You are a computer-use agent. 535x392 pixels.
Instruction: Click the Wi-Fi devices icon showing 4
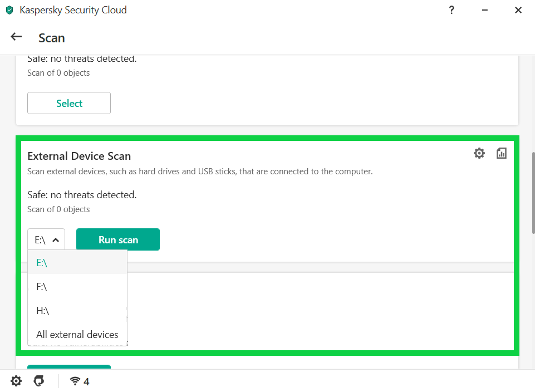point(79,381)
